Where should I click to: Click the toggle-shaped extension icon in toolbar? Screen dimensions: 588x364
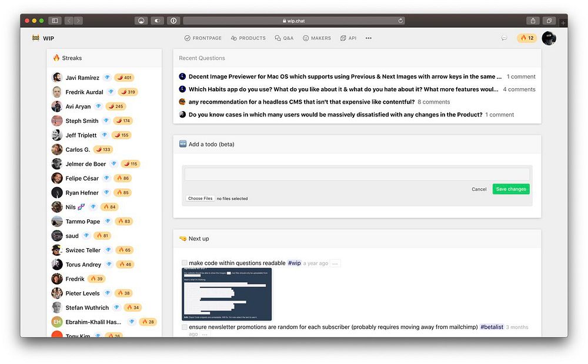[x=158, y=21]
